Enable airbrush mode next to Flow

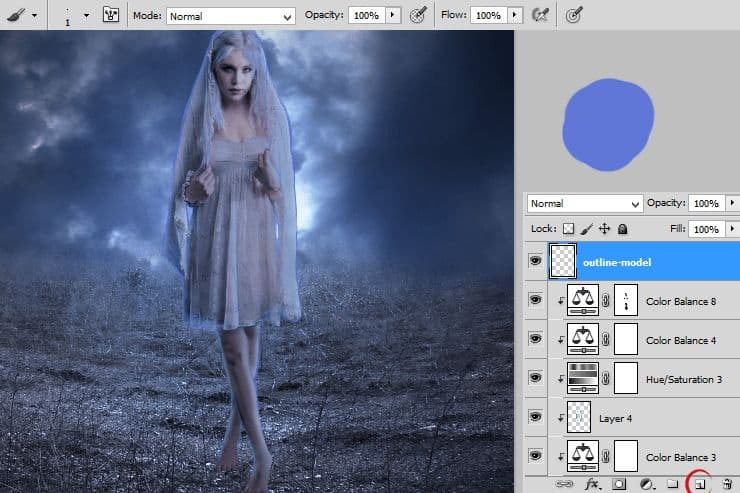click(x=541, y=16)
